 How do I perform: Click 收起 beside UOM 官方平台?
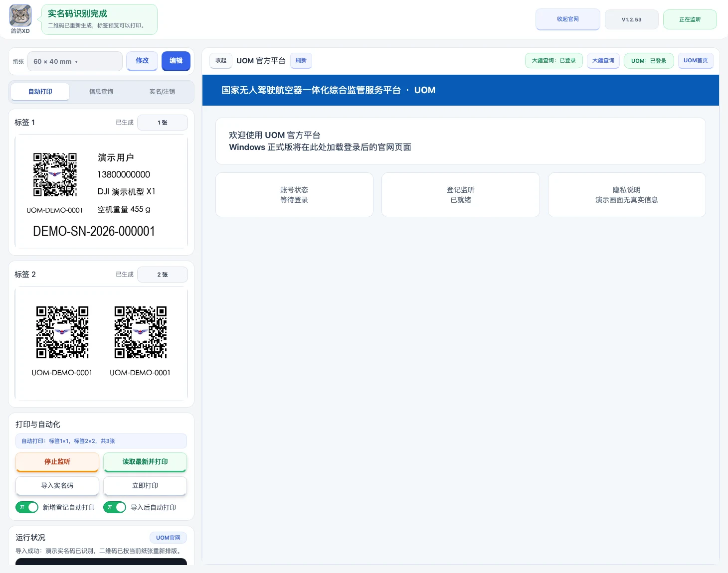pos(221,60)
